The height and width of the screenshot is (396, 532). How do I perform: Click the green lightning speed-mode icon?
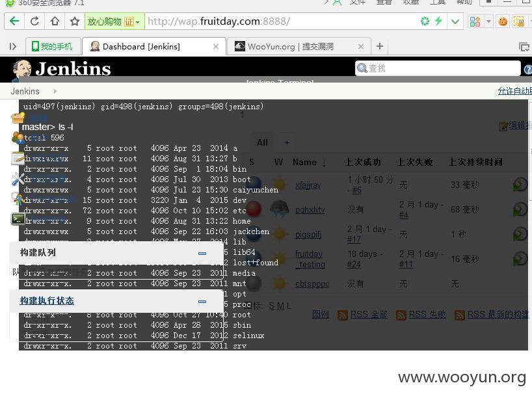tap(438, 21)
